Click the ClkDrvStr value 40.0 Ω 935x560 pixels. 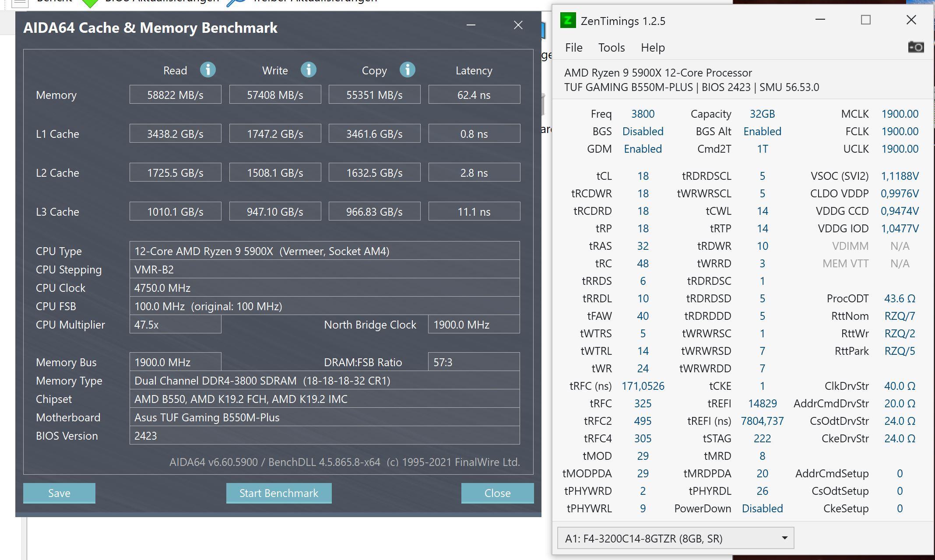point(900,386)
